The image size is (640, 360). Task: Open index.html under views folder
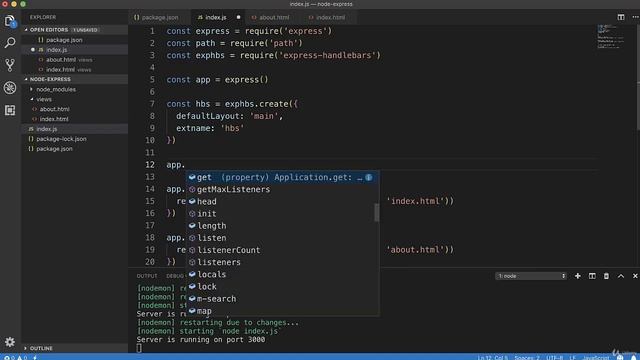tap(54, 119)
